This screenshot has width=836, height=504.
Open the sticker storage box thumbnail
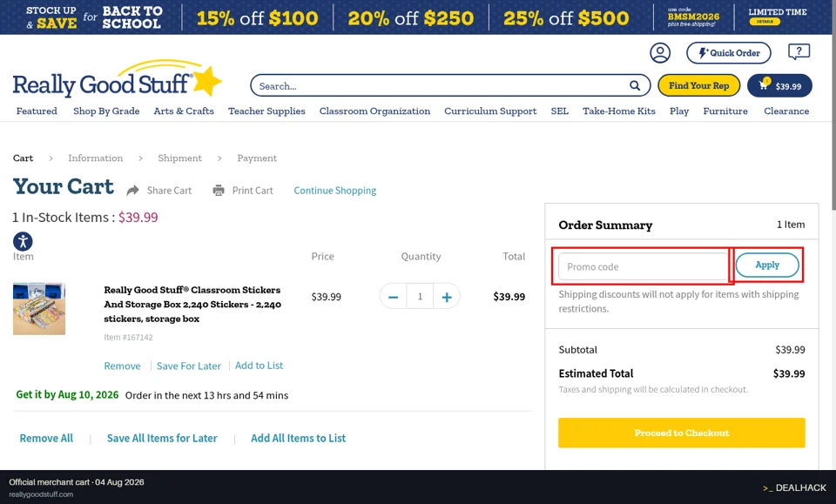(39, 308)
